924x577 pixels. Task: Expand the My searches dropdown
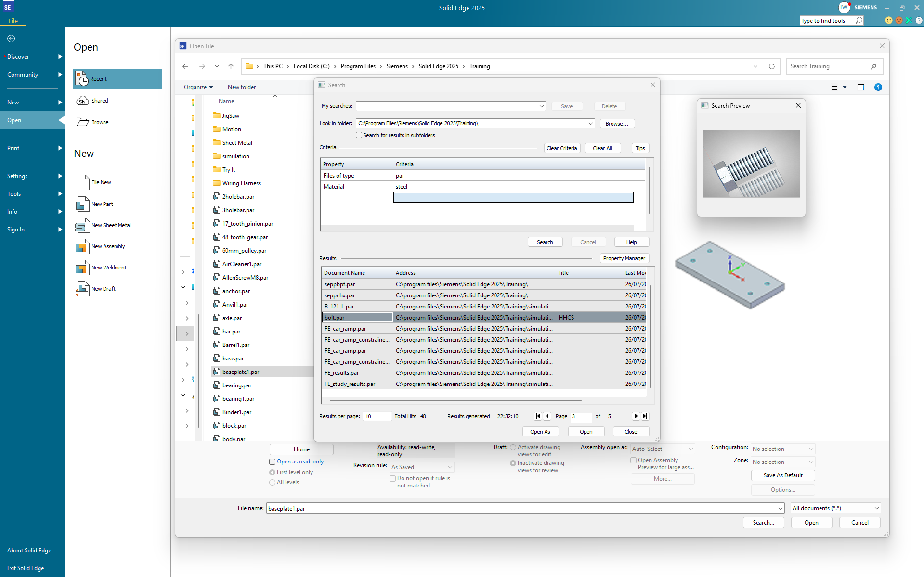[541, 106]
